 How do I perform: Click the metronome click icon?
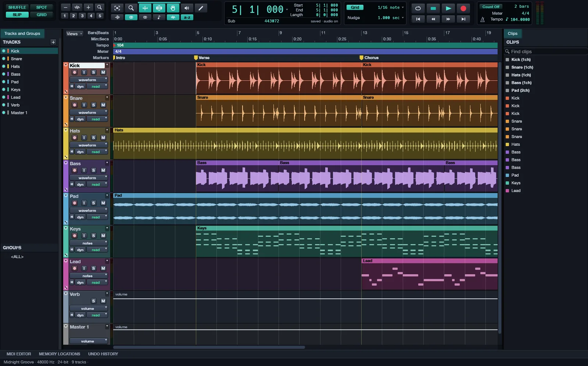pyautogui.click(x=483, y=19)
